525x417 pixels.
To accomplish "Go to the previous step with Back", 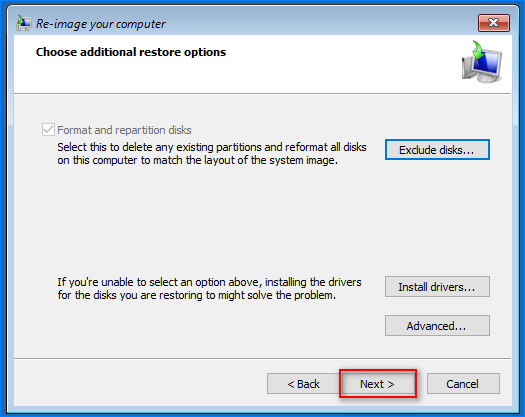I will [x=303, y=384].
